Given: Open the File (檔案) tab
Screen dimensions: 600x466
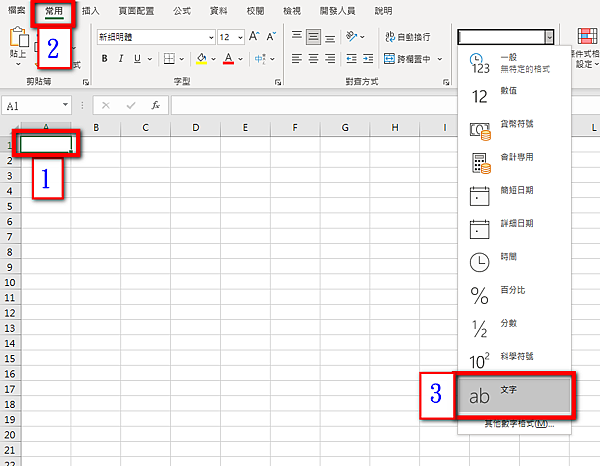Looking at the screenshot, I should click(x=16, y=10).
